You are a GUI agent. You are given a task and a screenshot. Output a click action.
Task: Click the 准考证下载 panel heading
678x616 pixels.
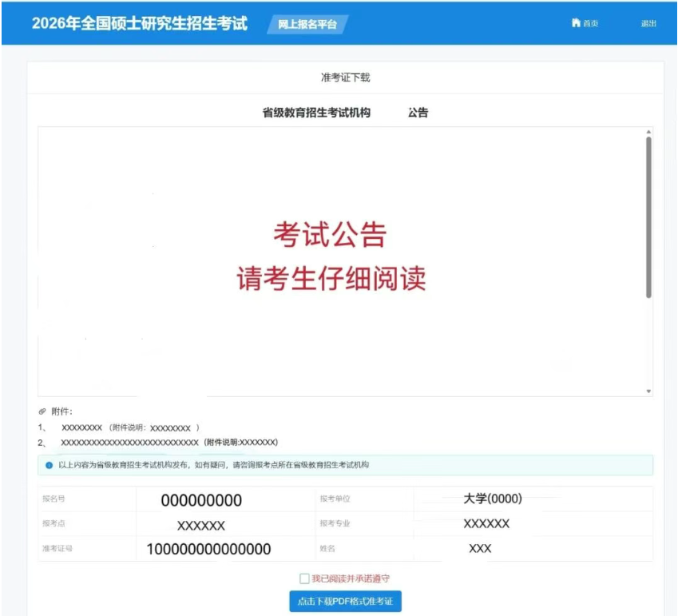pos(345,77)
